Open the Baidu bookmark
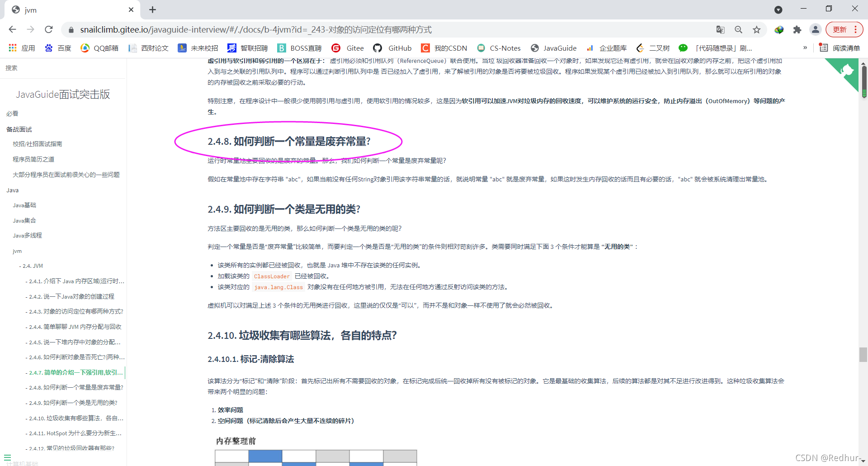868x466 pixels. [58, 48]
